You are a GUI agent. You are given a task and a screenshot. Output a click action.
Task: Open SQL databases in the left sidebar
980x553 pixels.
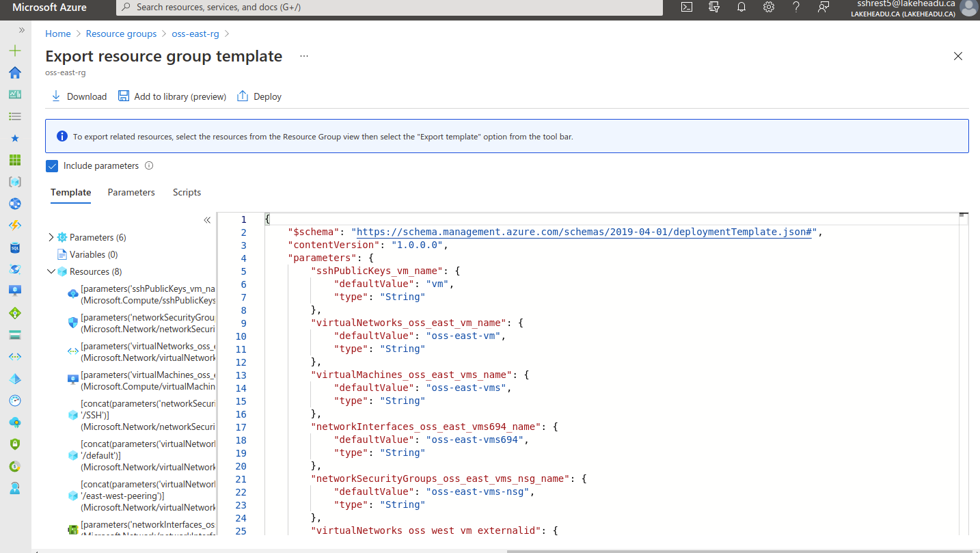point(15,247)
